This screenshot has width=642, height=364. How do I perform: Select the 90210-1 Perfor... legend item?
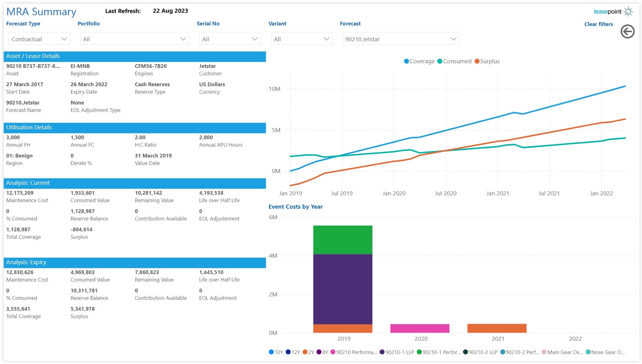pyautogui.click(x=439, y=352)
